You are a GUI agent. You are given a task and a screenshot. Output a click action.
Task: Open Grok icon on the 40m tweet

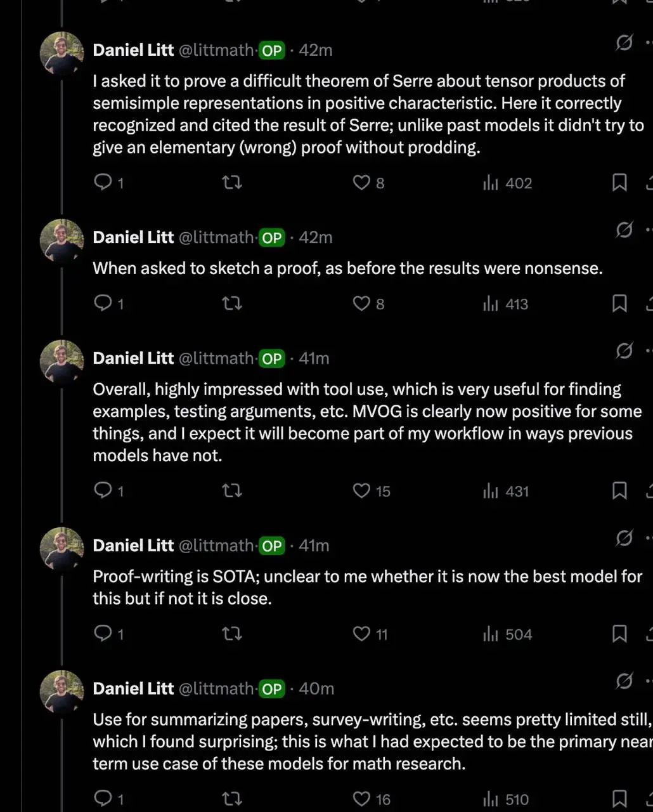click(624, 681)
